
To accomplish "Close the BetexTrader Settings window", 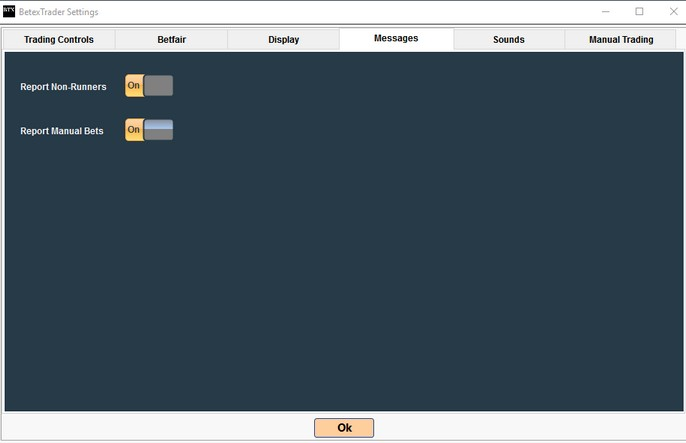I will point(673,12).
